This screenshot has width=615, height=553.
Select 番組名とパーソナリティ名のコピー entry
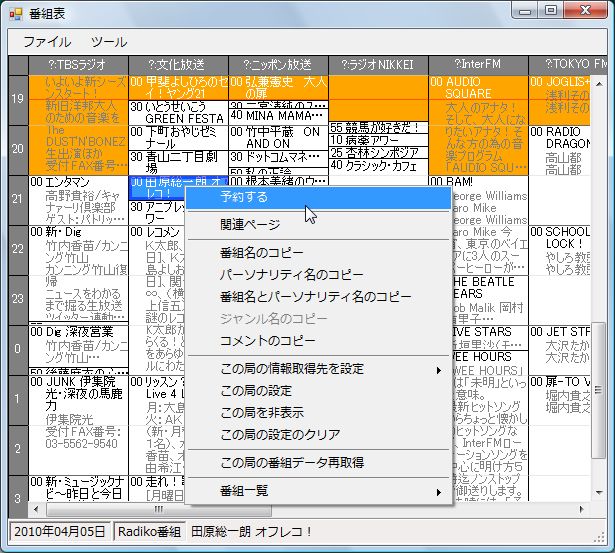click(318, 297)
